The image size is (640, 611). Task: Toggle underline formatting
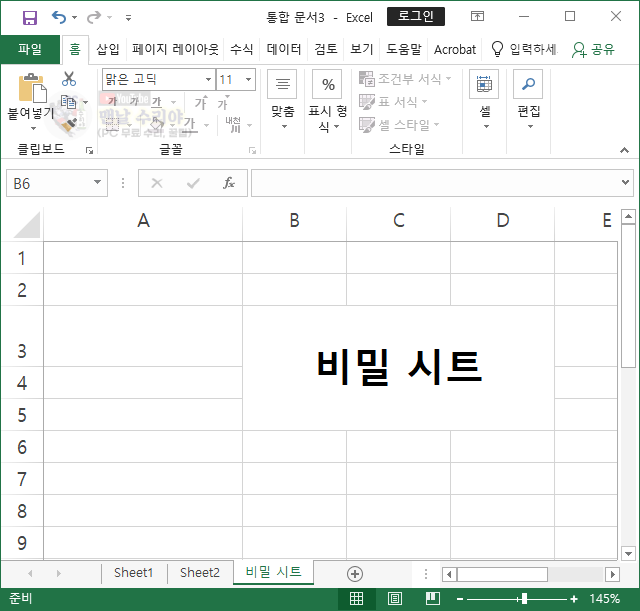tap(157, 101)
